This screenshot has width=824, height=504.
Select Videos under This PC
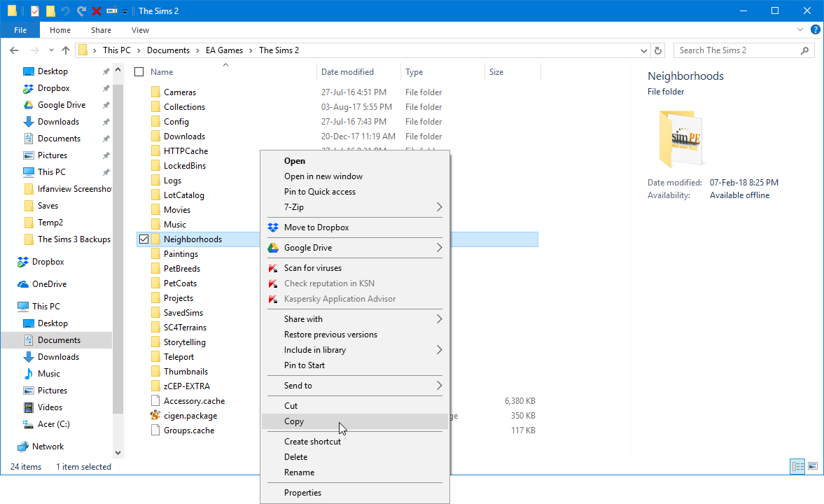coord(50,407)
